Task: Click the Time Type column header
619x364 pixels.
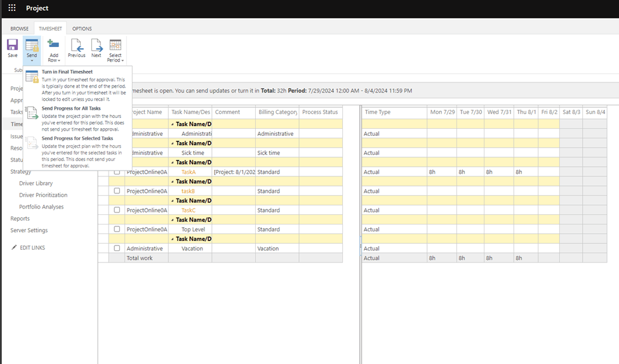Action: 394,112
